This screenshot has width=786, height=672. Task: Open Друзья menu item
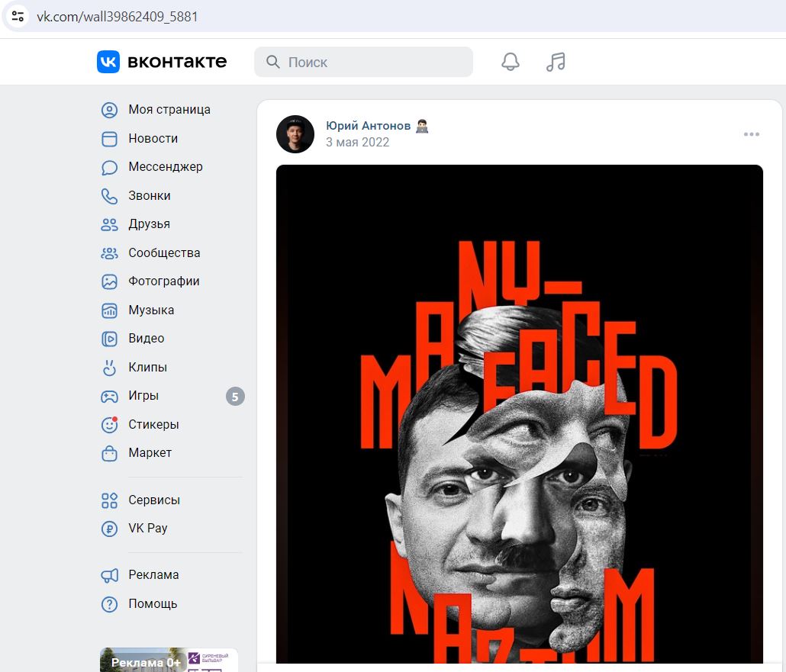[149, 224]
